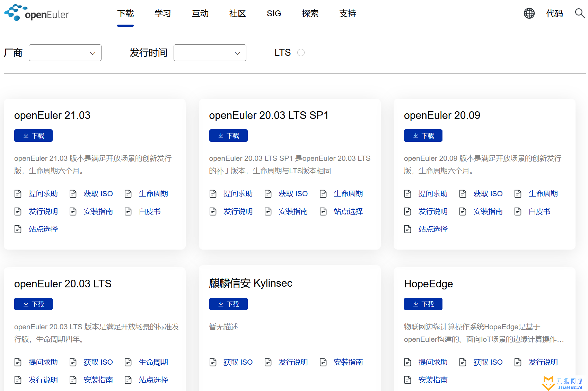
Task: Click document icon beside 发行说明 in Kylinsec card
Action: pos(268,362)
